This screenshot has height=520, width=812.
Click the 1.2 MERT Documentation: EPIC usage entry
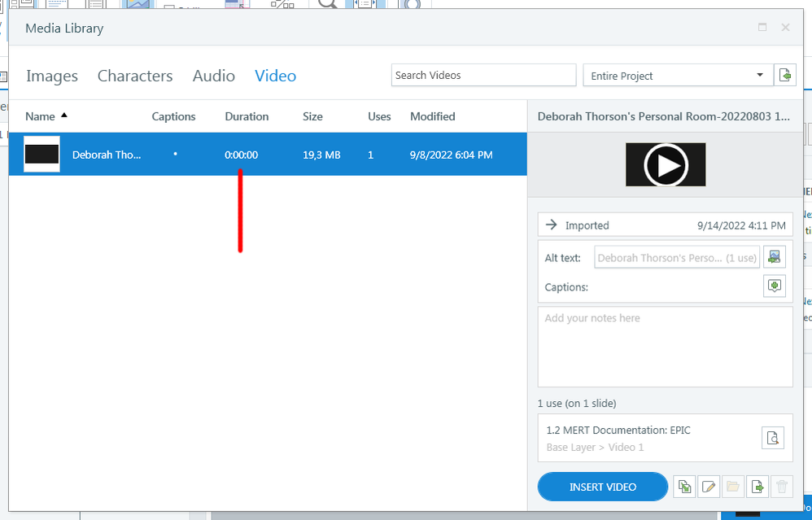pyautogui.click(x=618, y=430)
